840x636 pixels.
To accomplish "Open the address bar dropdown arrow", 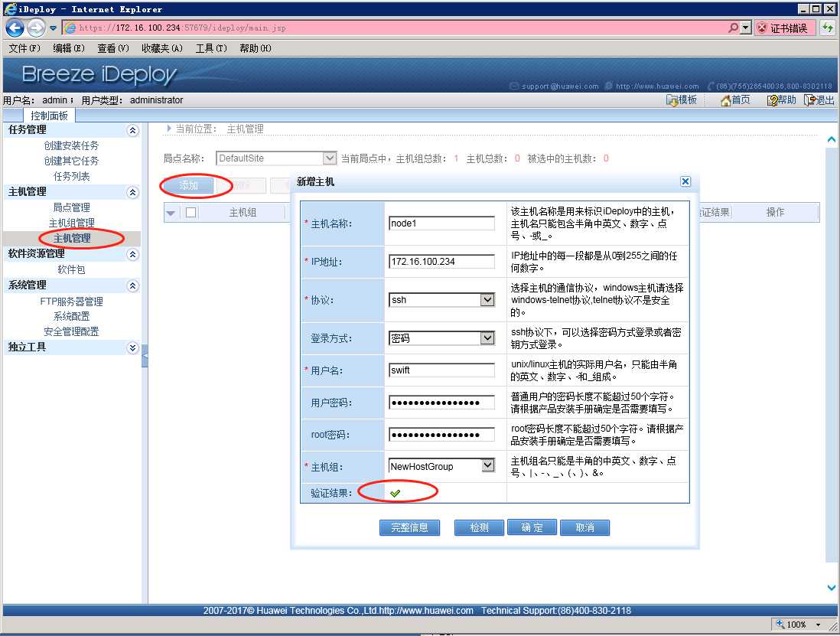I will (x=745, y=28).
